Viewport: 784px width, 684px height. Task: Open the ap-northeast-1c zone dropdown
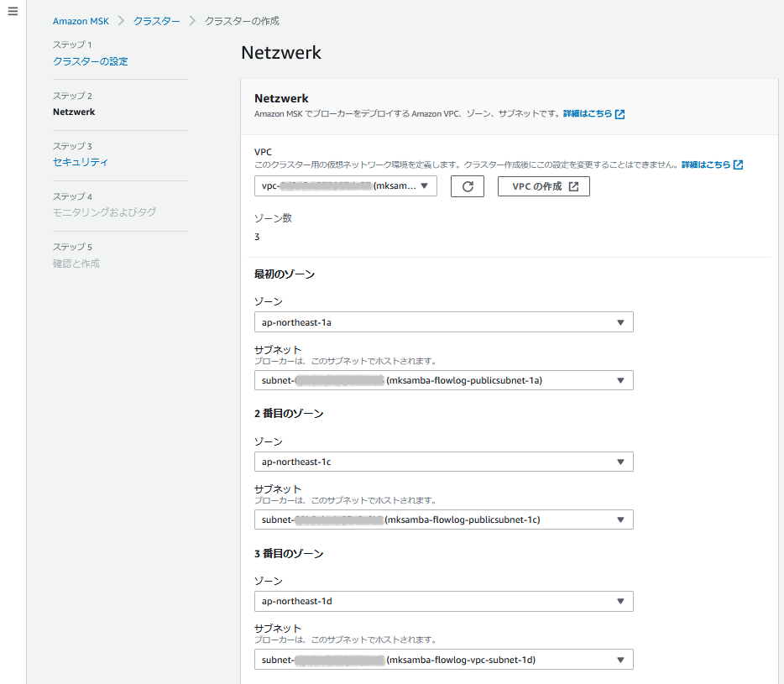(443, 462)
